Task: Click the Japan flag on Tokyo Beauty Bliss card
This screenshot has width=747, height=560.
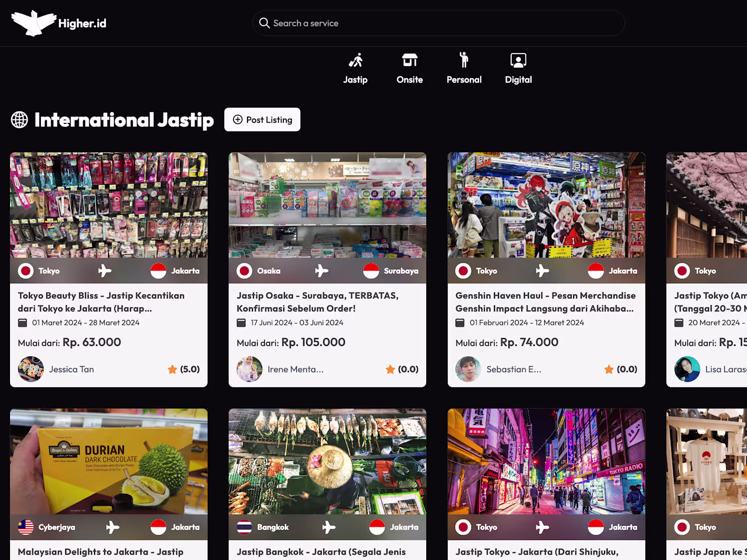Action: click(x=26, y=271)
